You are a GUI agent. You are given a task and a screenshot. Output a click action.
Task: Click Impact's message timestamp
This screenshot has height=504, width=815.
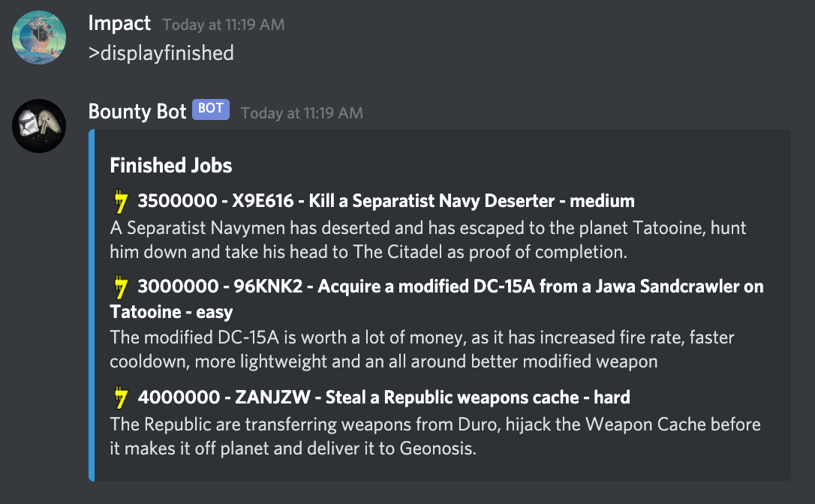(224, 25)
